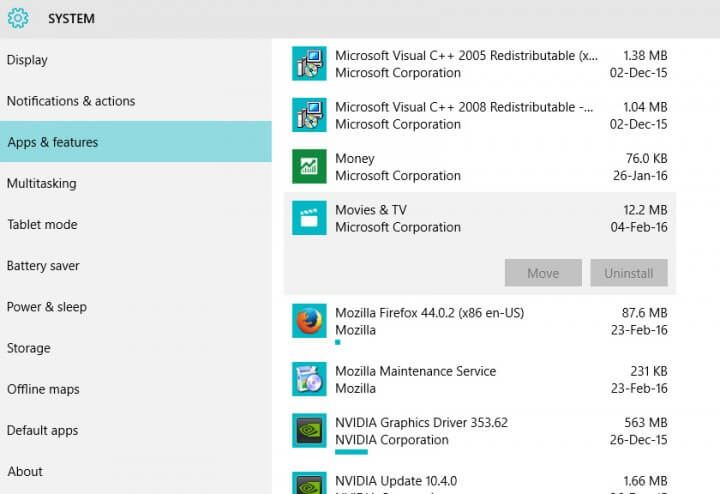
Task: Select the Money app name
Action: click(354, 158)
